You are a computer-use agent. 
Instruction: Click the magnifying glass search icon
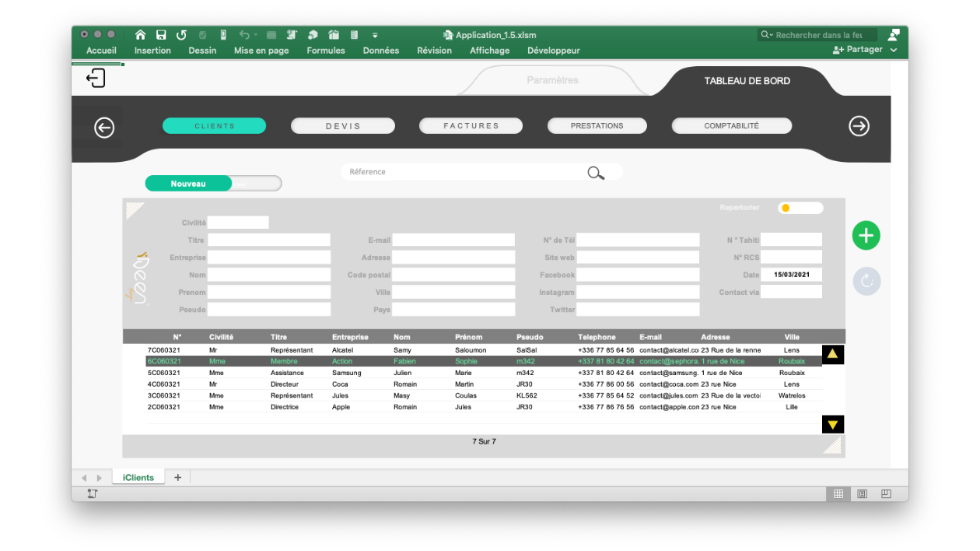point(596,173)
